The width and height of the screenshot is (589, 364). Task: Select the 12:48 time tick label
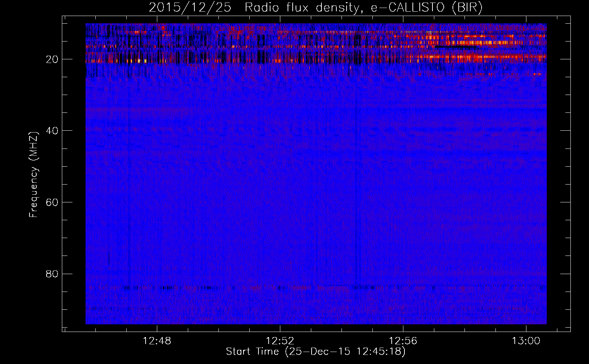coord(157,341)
